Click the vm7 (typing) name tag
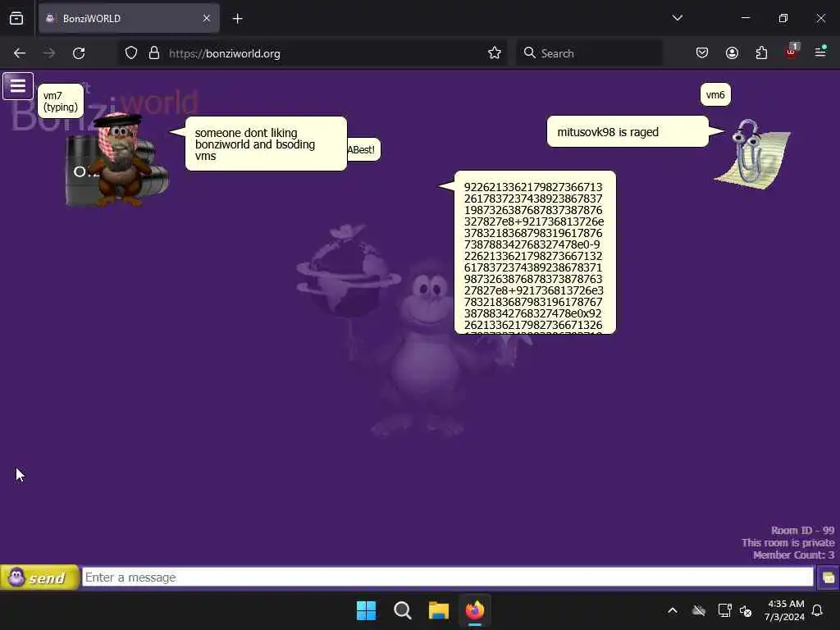This screenshot has height=630, width=840. click(x=61, y=101)
